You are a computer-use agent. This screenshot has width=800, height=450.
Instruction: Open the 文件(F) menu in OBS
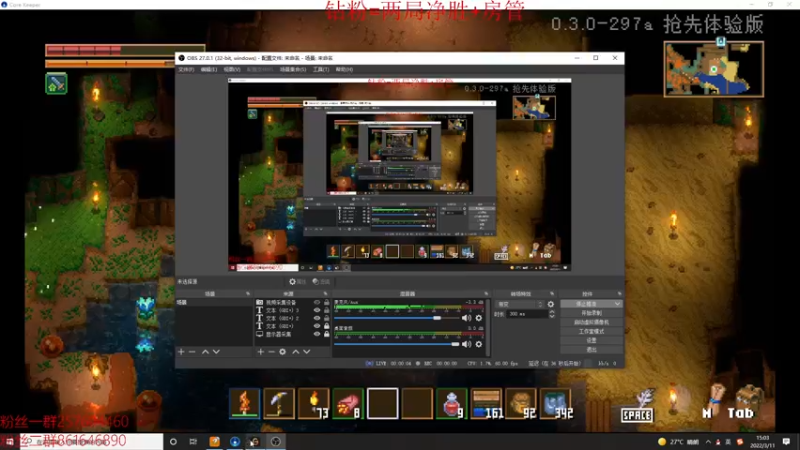[186, 69]
